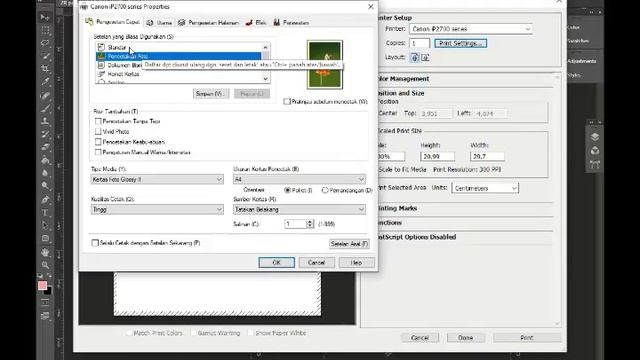Select the Pen tool
The height and width of the screenshot is (360, 640).
click(x=45, y=199)
